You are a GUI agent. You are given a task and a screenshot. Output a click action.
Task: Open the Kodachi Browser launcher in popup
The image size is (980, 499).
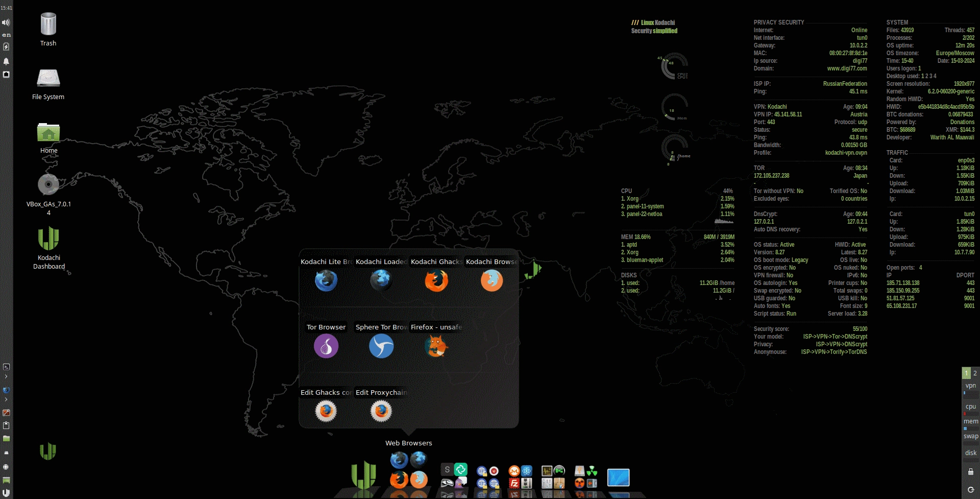[x=492, y=280]
